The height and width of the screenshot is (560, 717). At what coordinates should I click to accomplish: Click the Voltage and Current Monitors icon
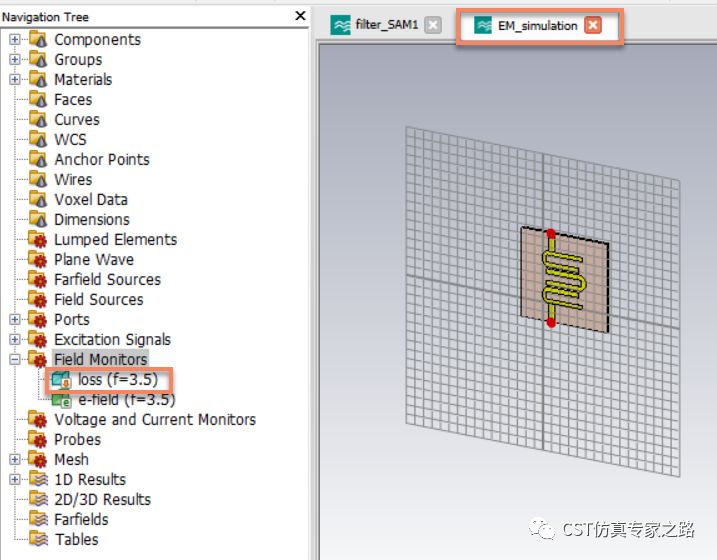coord(38,419)
